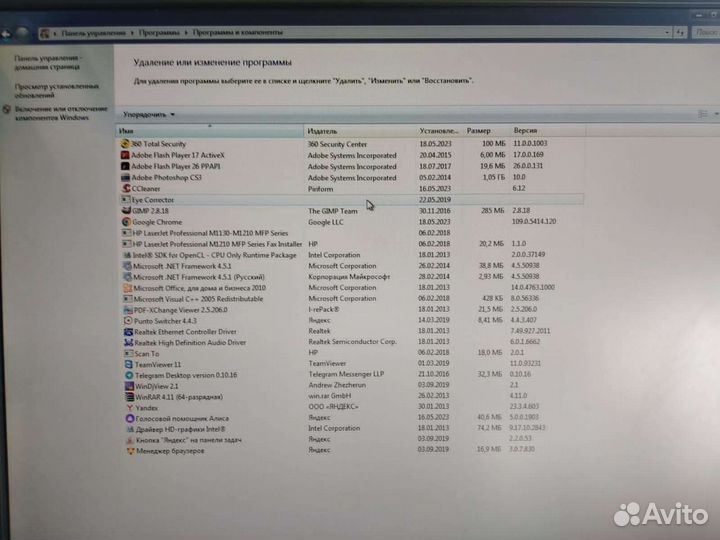Click the Realtek High Definition Audio Driver icon
Image resolution: width=720 pixels, height=540 pixels.
point(129,343)
